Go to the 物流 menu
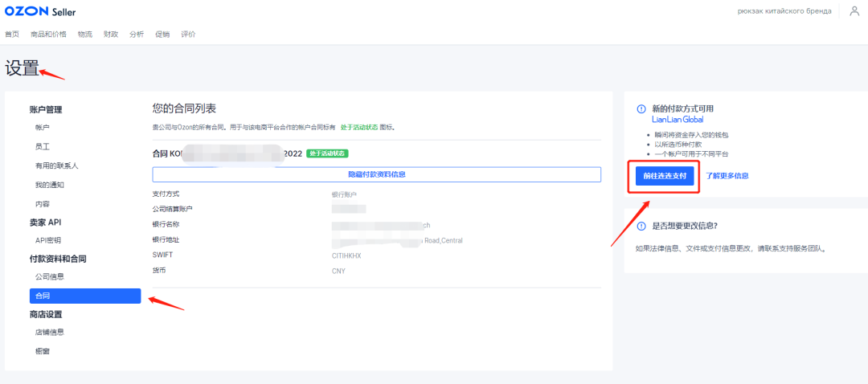This screenshot has width=868, height=384. click(85, 34)
